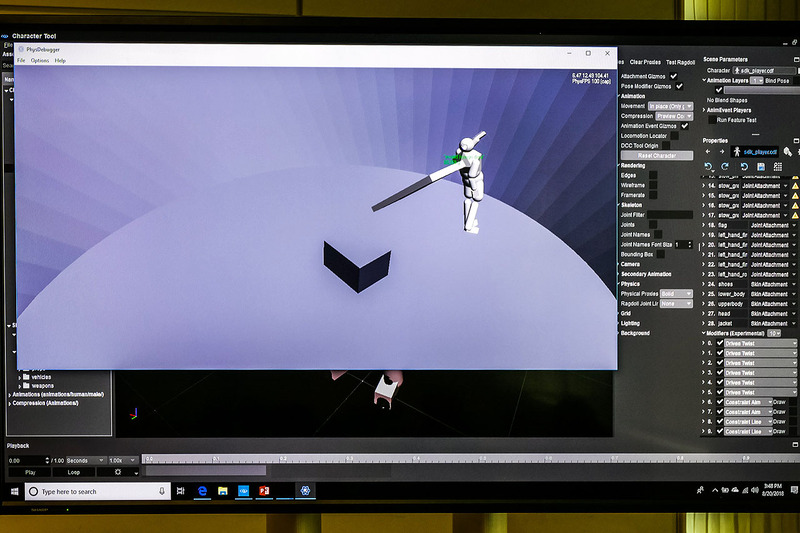Open Task View on the taskbar
This screenshot has height=533, width=800.
[x=180, y=491]
